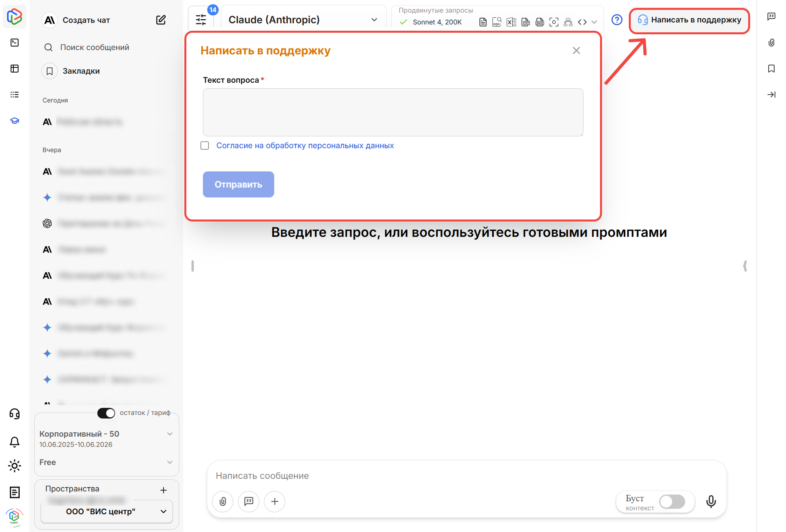Screen dimensions: 786x532
Task: Click the headset support icon in left rail
Action: point(15,414)
